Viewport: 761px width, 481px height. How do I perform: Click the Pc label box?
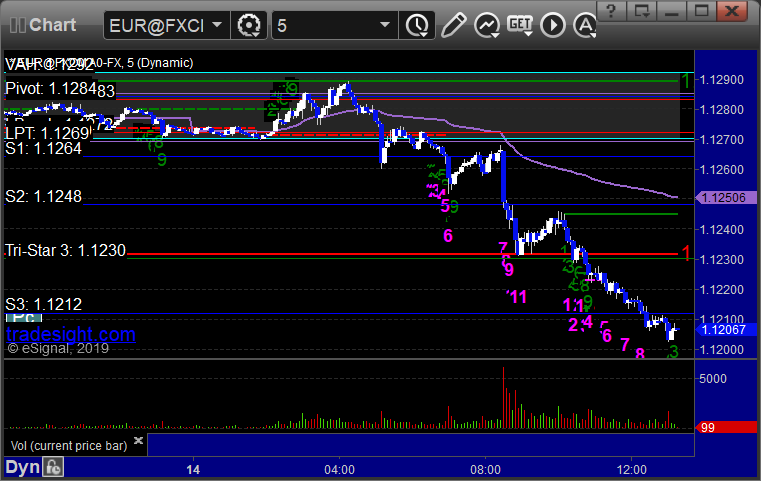(x=24, y=318)
